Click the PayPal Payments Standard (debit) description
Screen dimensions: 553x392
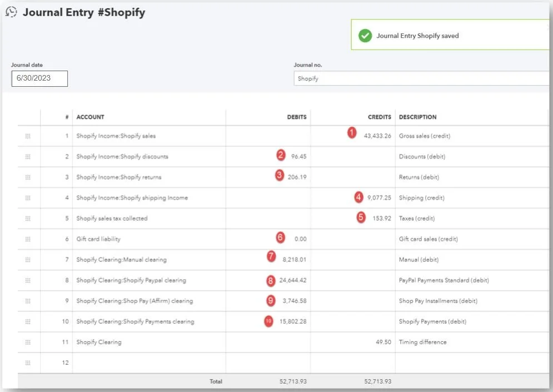[x=444, y=280]
